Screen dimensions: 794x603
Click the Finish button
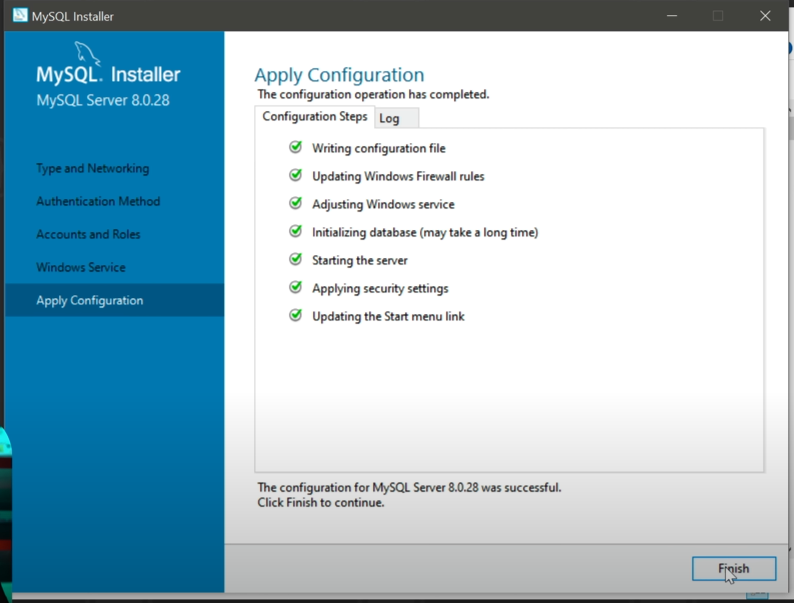point(734,569)
